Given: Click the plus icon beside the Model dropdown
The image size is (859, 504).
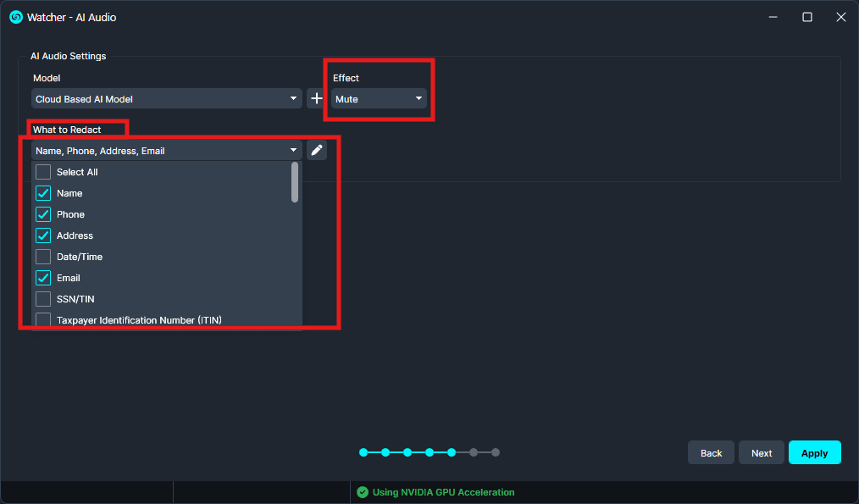Looking at the screenshot, I should click(316, 99).
